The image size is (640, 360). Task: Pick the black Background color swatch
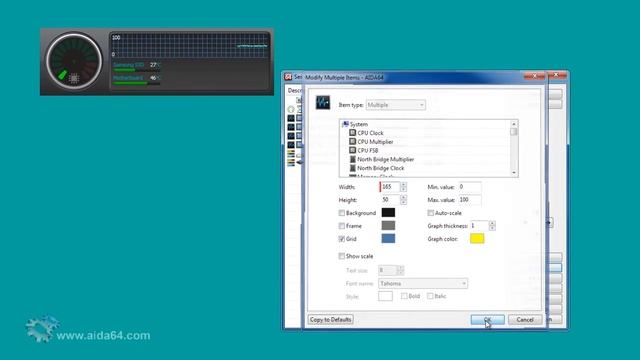(388, 212)
